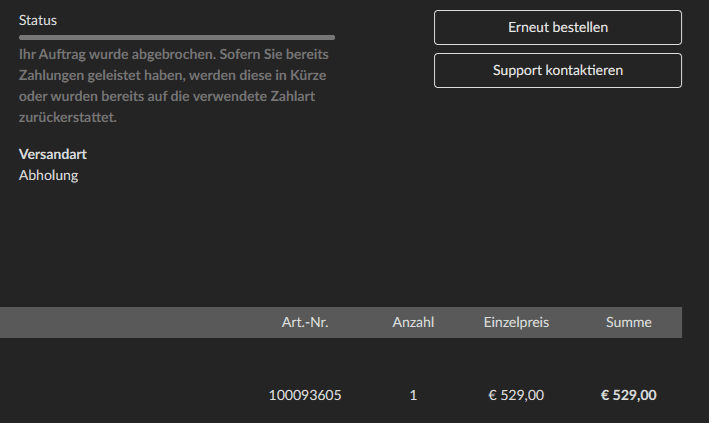
Task: Select the unit price € 529,00 under Einzelpreis
Action: [516, 395]
